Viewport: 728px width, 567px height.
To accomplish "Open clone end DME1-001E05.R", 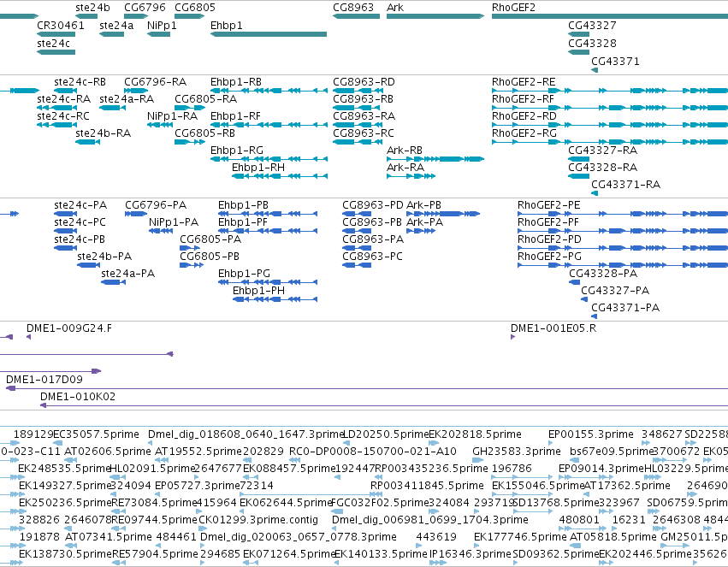I will pyautogui.click(x=553, y=328).
